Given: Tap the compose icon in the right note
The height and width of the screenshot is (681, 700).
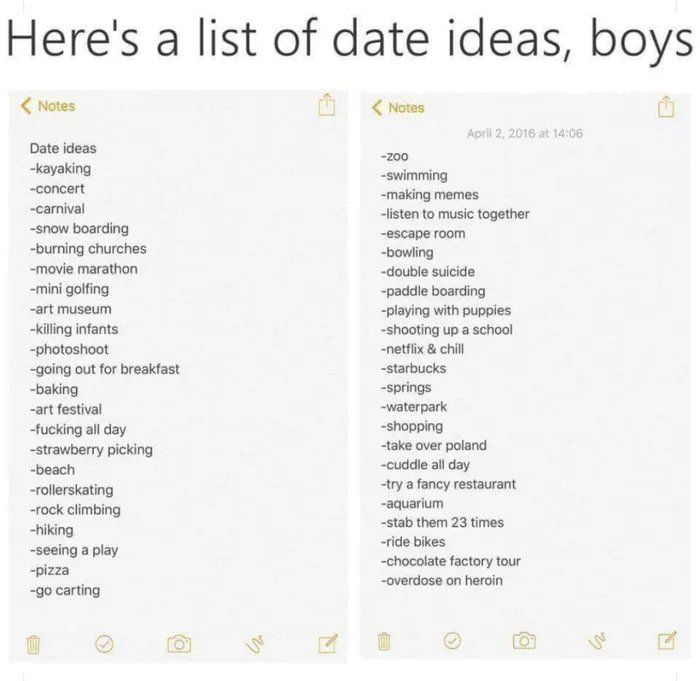Looking at the screenshot, I should coord(666,640).
